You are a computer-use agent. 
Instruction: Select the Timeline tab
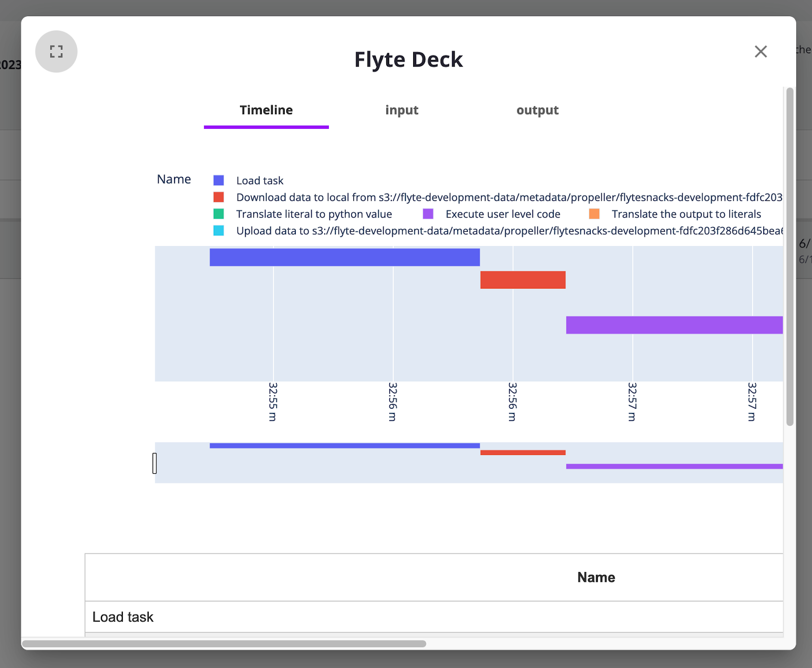[266, 110]
